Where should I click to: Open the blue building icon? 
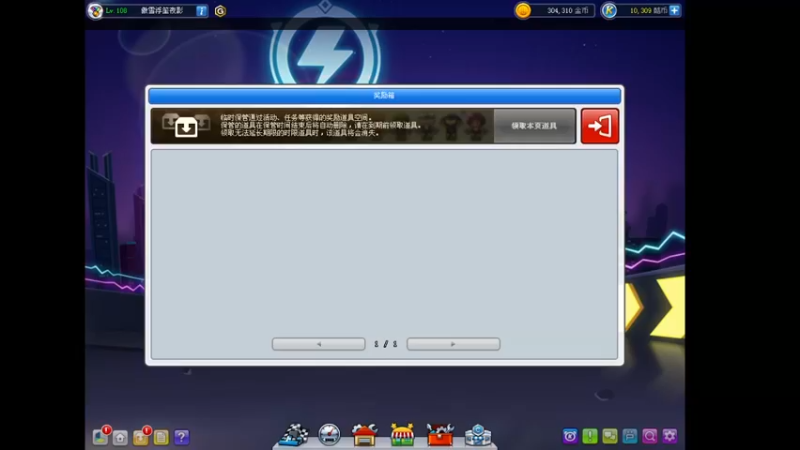(478, 435)
